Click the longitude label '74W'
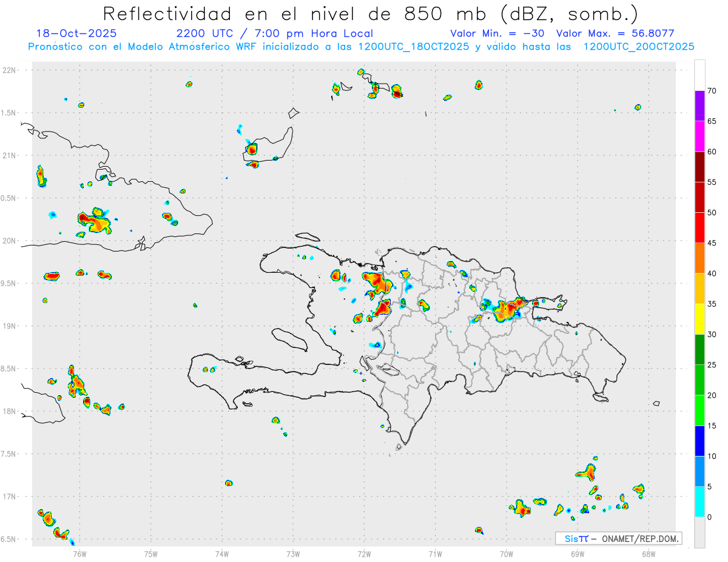 (x=222, y=553)
